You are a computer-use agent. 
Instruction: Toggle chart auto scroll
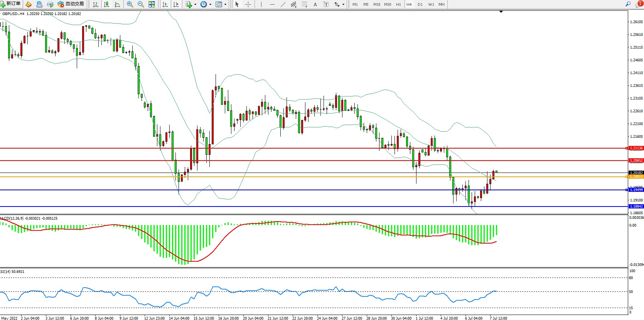(x=165, y=4)
